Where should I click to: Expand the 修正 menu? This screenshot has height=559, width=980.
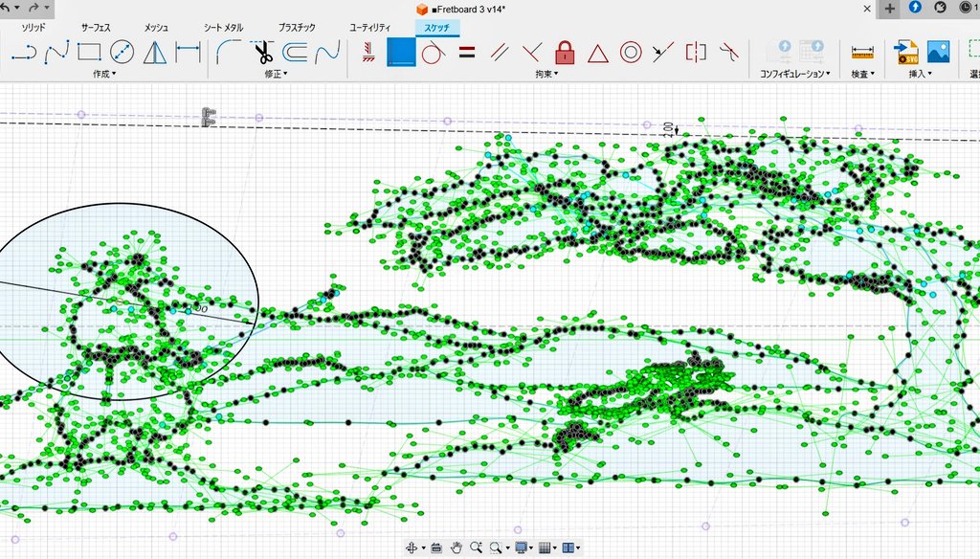[276, 74]
